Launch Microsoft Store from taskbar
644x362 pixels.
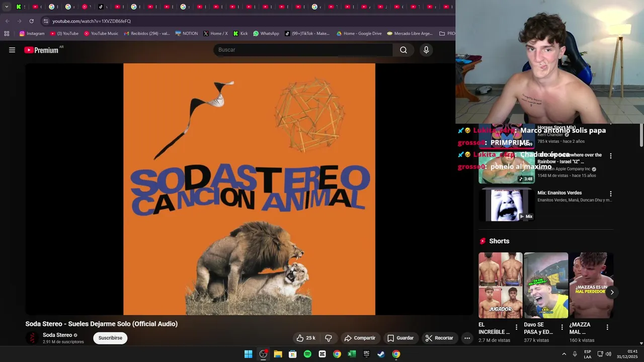click(292, 354)
